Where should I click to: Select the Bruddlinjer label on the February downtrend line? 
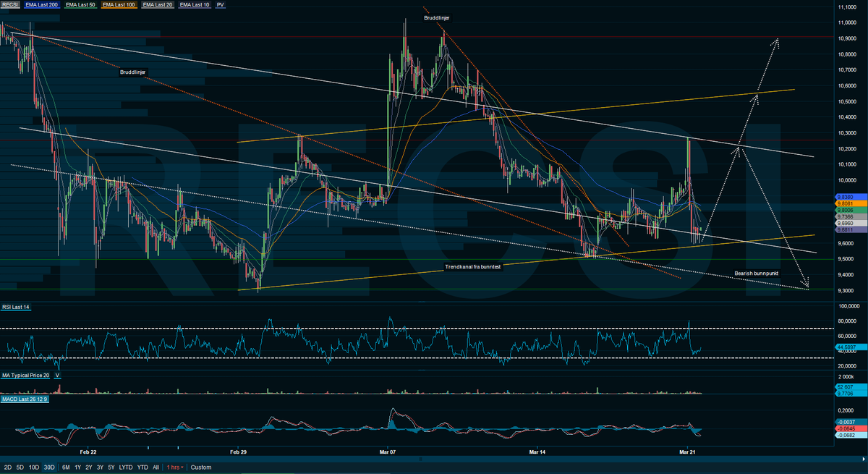133,72
